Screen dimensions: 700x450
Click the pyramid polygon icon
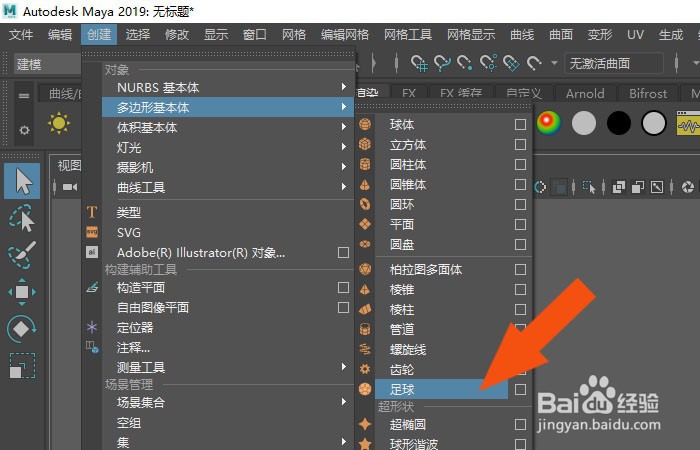click(x=365, y=289)
